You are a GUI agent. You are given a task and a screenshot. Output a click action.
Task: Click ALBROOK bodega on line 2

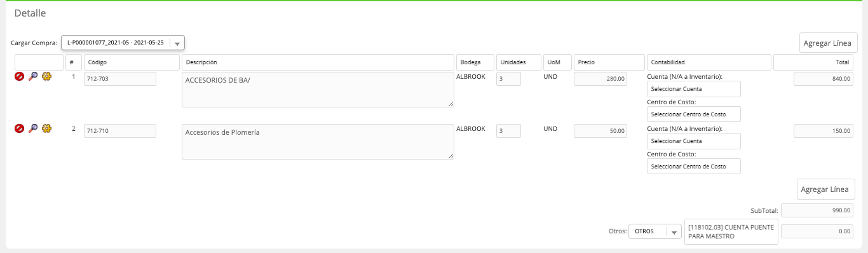pyautogui.click(x=471, y=128)
